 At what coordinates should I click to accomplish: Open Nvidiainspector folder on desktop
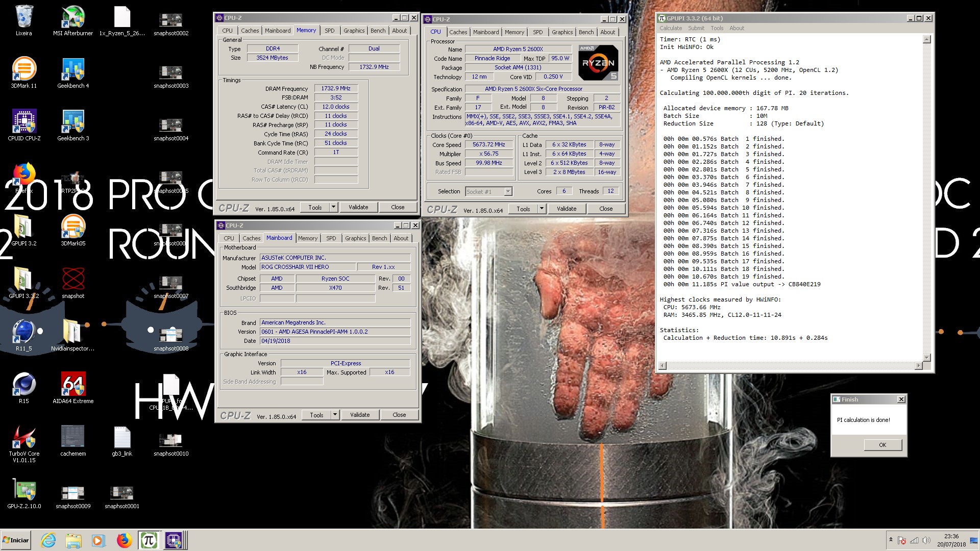73,336
